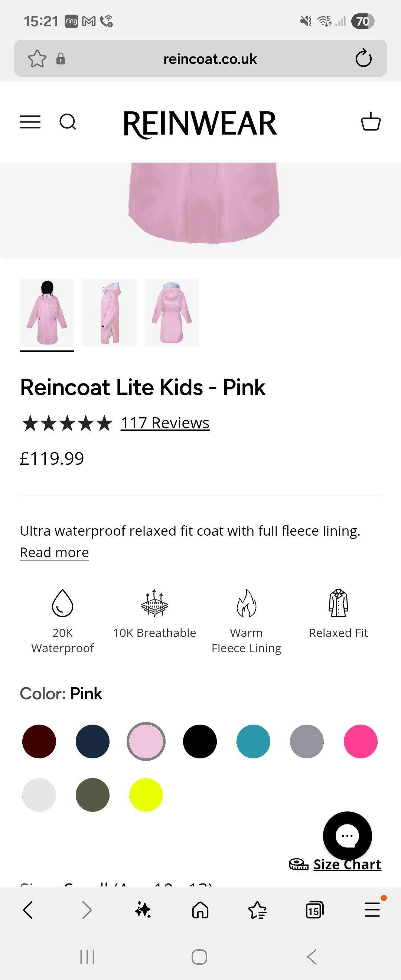Open the 117 Reviews link
The image size is (401, 980).
pos(165,423)
